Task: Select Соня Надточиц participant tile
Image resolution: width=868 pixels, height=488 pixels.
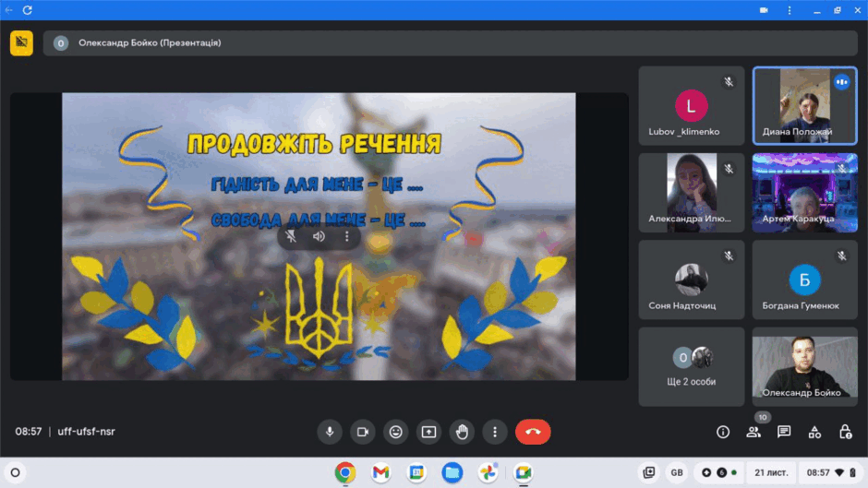Action: 692,280
